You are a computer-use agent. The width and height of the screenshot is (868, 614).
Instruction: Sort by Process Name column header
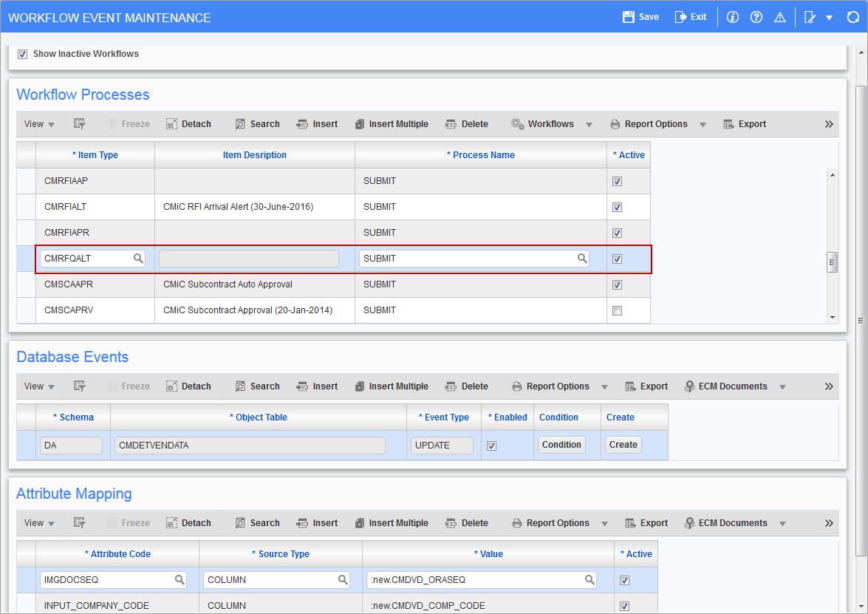coord(480,155)
